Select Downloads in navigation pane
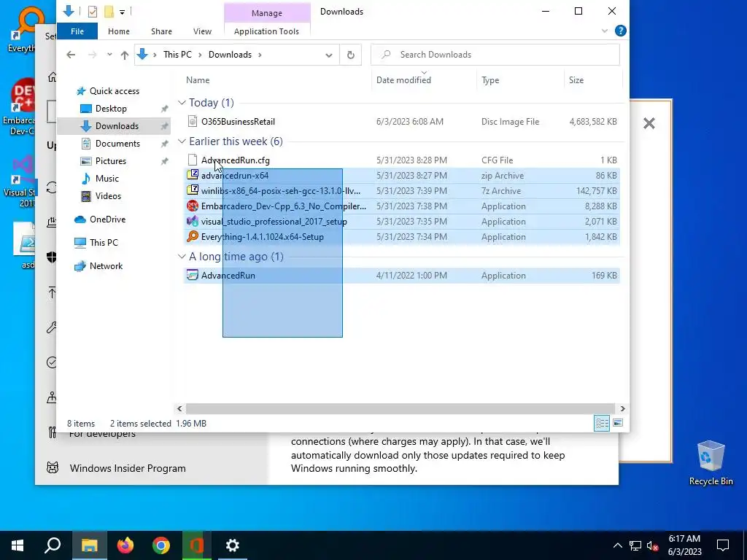This screenshot has height=560, width=747. coord(117,126)
